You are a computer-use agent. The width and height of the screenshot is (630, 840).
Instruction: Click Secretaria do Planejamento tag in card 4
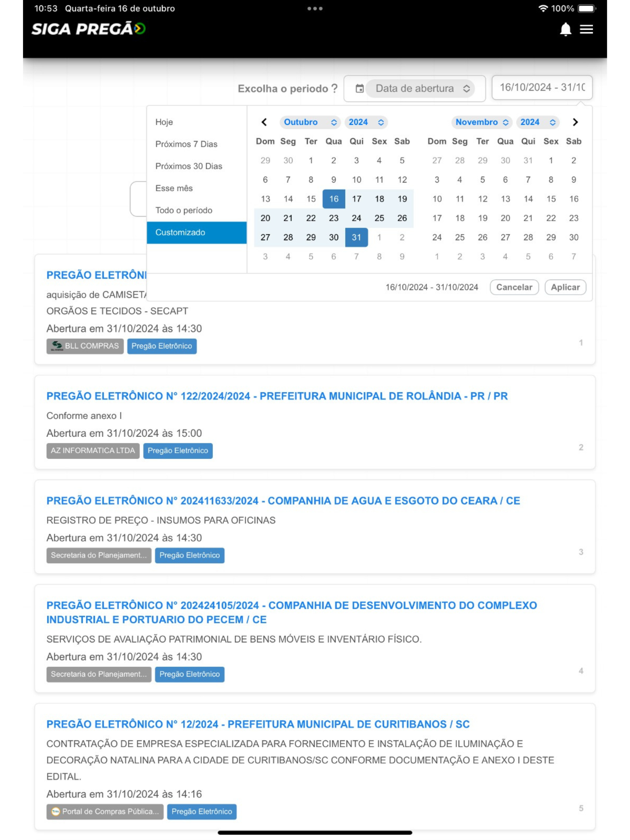pyautogui.click(x=99, y=675)
